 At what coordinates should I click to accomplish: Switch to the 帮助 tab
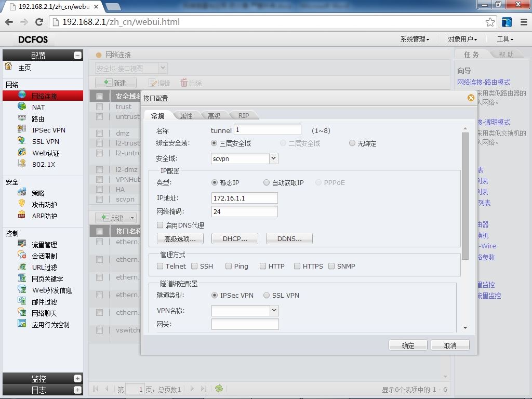(506, 54)
